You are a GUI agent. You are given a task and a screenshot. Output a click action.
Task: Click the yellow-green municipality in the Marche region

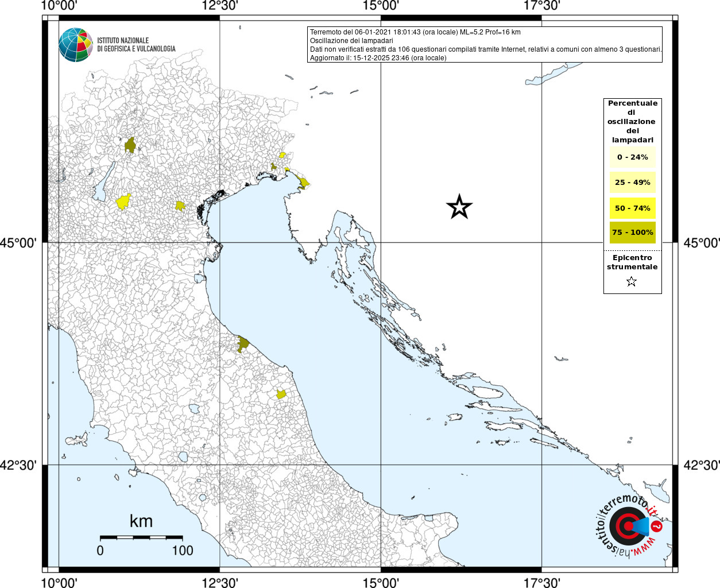point(281,394)
